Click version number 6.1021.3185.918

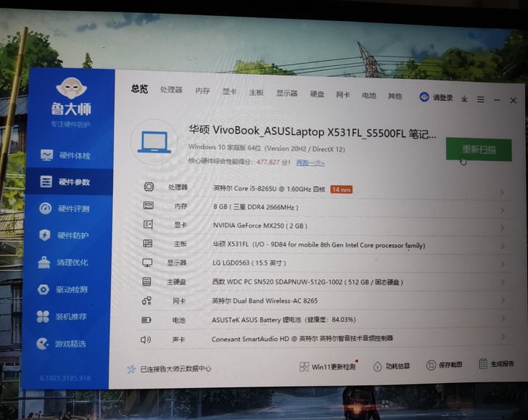click(x=65, y=378)
